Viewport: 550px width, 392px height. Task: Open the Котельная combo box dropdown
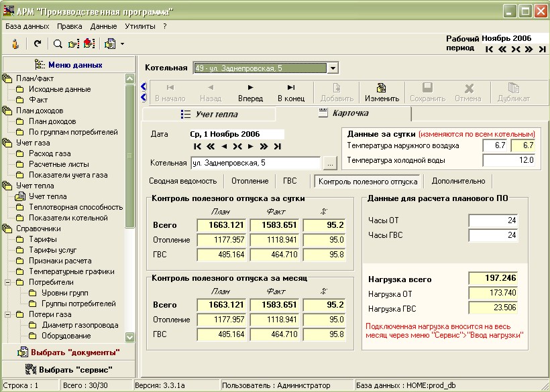[x=333, y=68]
